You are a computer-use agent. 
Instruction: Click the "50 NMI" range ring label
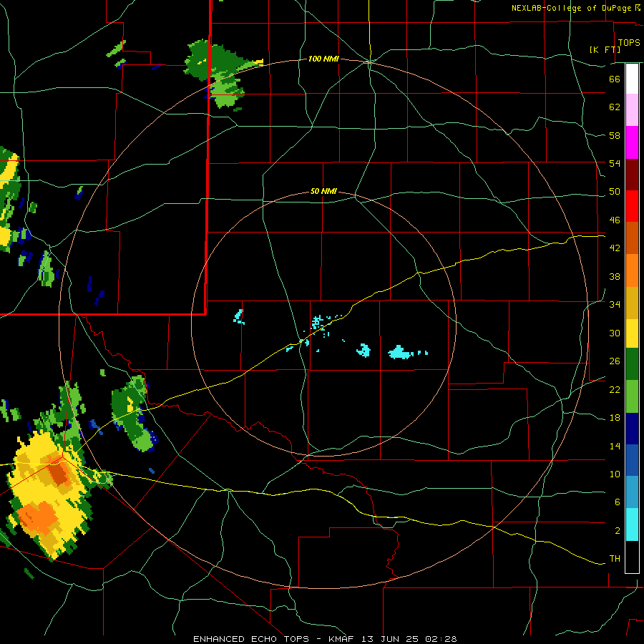coord(323,191)
